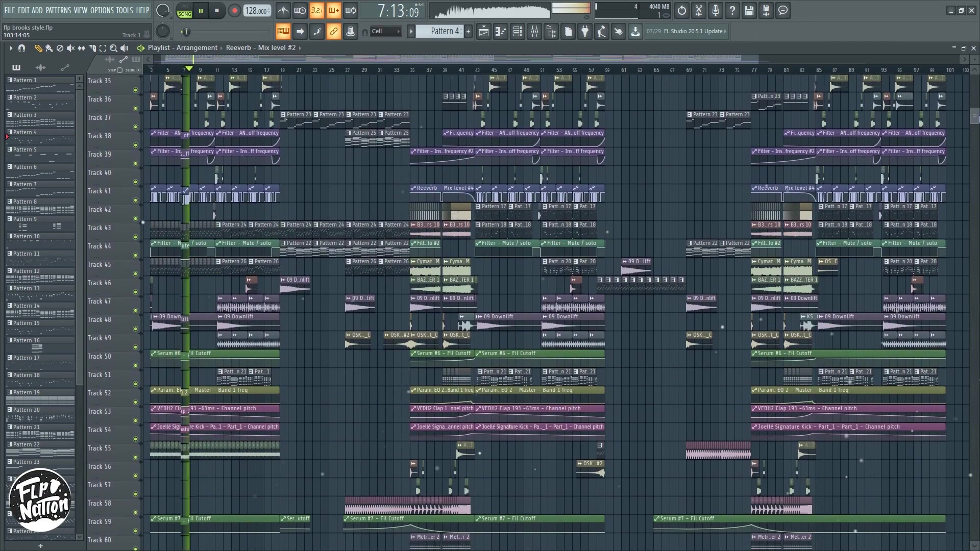
Task: Save project with floppy disk icon
Action: (749, 10)
